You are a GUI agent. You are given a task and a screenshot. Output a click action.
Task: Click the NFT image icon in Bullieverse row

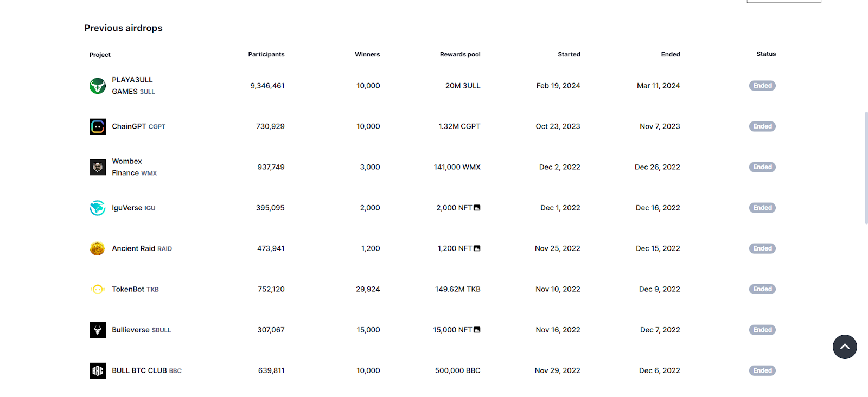tap(477, 330)
